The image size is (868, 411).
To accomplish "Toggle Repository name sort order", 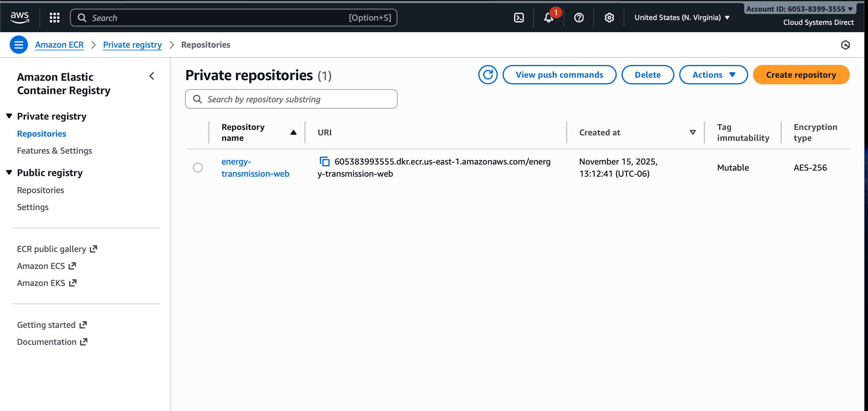I will [293, 132].
